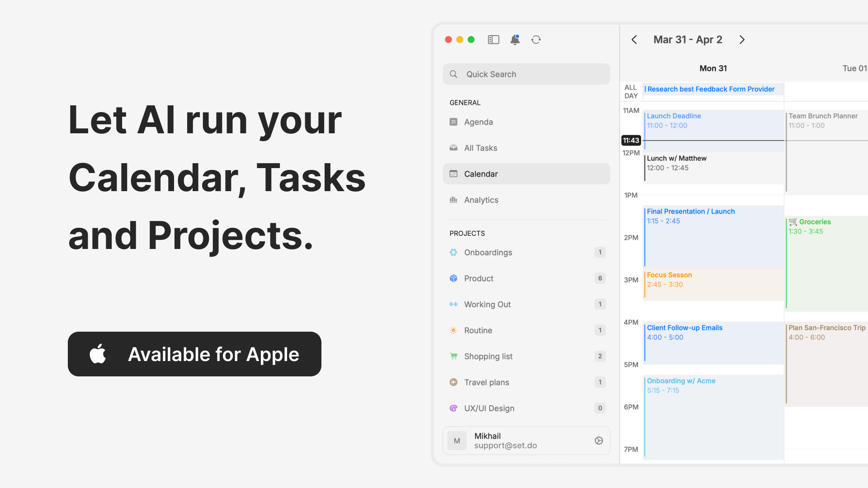Open the Travel plans project

526,382
